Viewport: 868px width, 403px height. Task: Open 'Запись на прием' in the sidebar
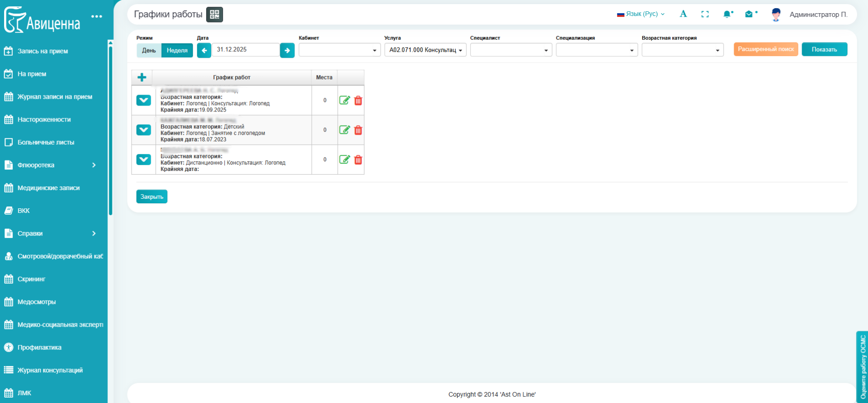(43, 51)
